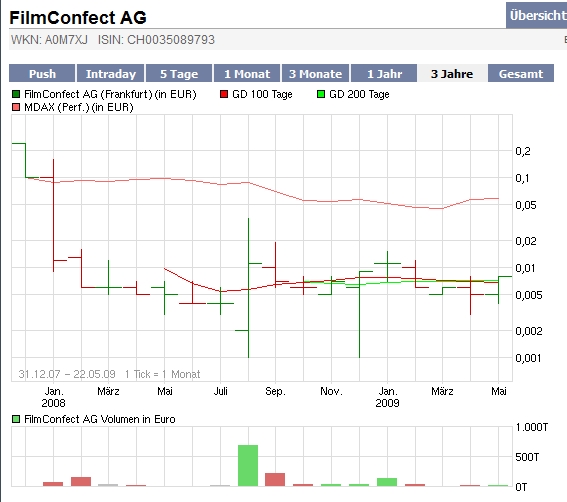This screenshot has height=502, width=567.
Task: Click the 0,2 price axis value
Action: pos(523,151)
